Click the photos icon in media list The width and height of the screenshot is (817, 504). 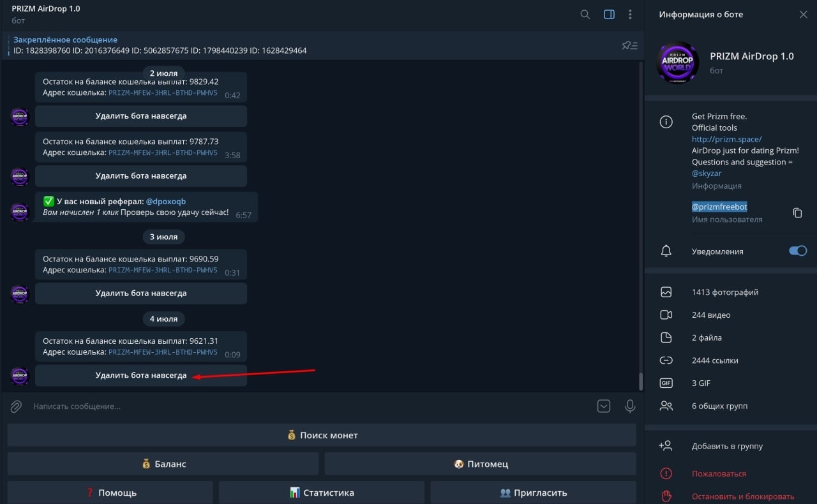[666, 292]
